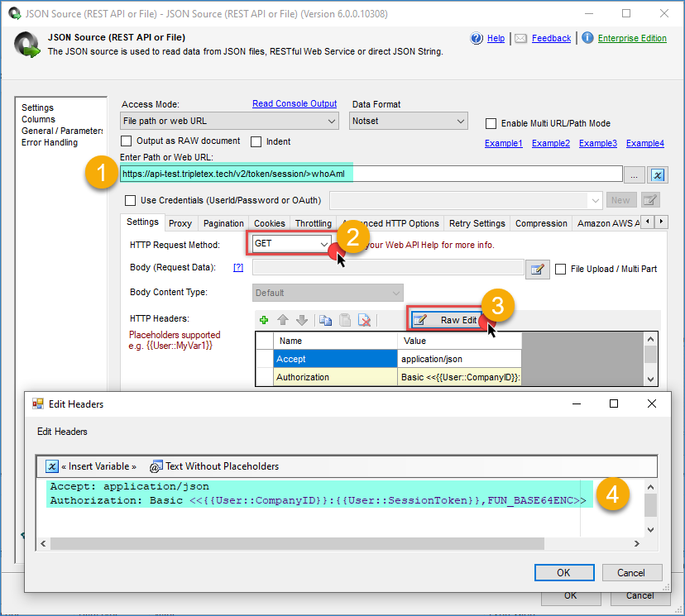
Task: Open the Read Console Output link
Action: point(295,104)
